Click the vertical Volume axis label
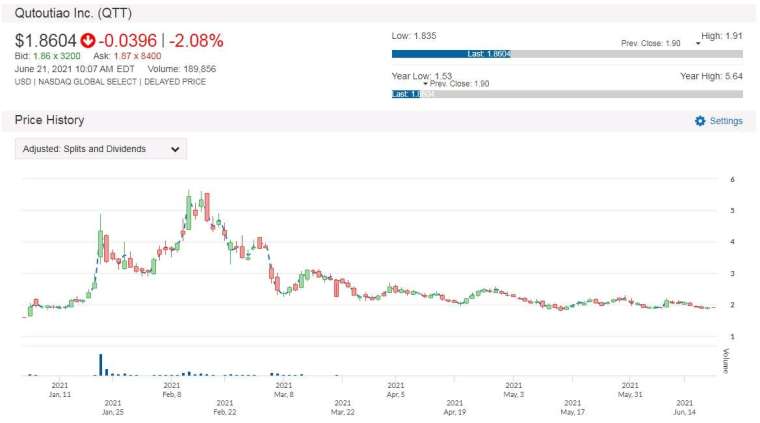Screen dimensions: 760x423 [726, 361]
